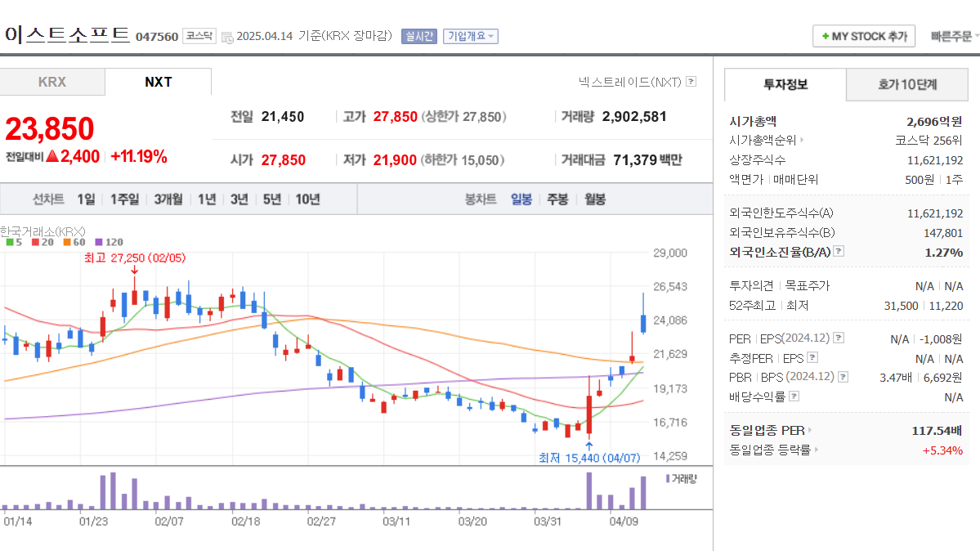Click the +11.19% change percentage
This screenshot has height=551, width=980.
tap(139, 156)
